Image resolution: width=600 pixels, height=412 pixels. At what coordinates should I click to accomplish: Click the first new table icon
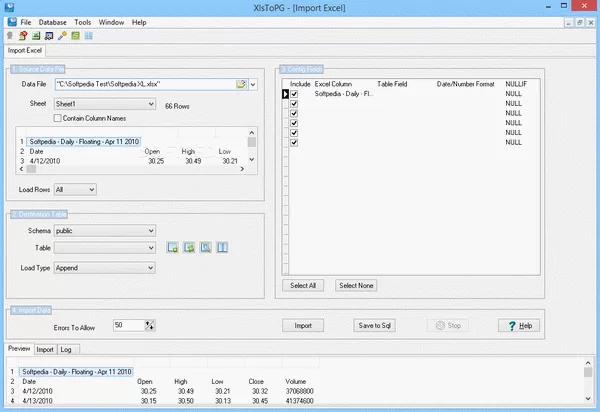point(173,247)
